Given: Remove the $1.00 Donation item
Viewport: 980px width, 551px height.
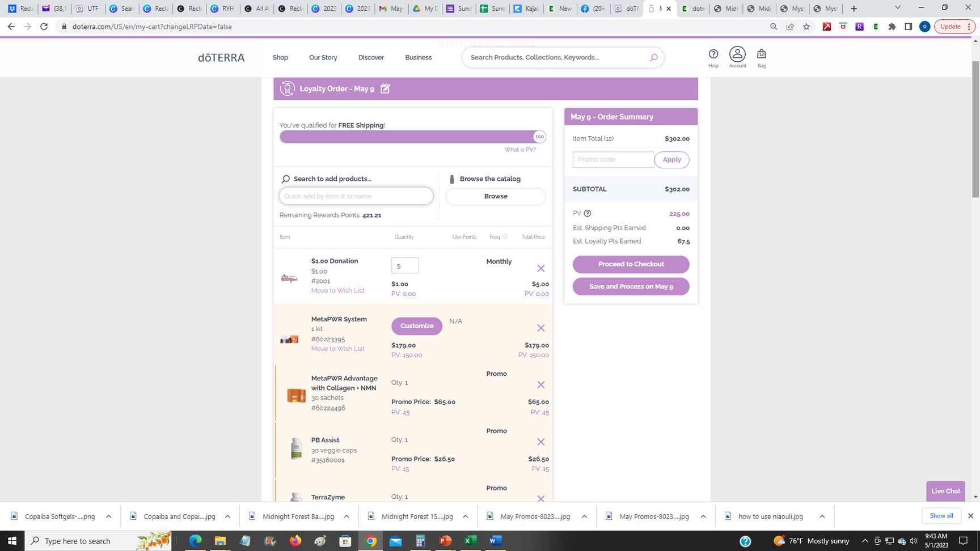Looking at the screenshot, I should [x=540, y=269].
